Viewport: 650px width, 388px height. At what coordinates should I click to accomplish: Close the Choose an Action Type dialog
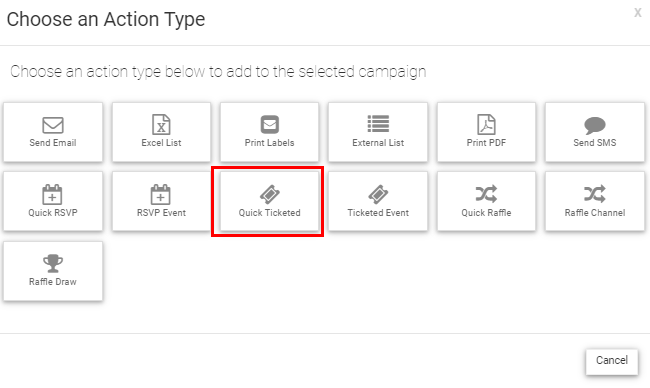638,13
